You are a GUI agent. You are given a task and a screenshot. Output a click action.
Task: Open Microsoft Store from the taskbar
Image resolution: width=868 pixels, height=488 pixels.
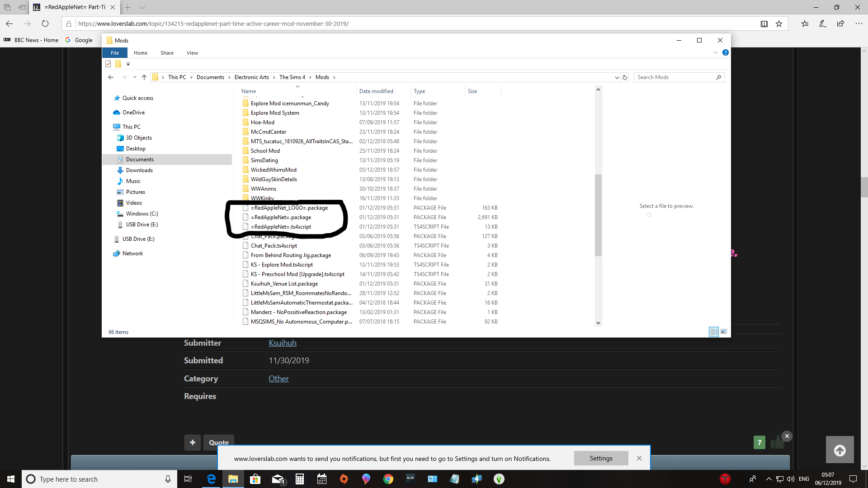coord(255,479)
